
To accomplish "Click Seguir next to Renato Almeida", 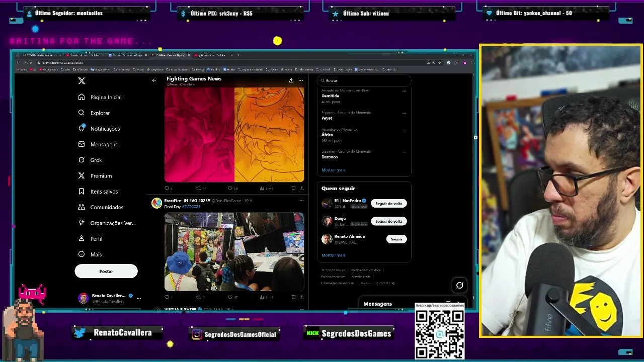I will pyautogui.click(x=396, y=239).
